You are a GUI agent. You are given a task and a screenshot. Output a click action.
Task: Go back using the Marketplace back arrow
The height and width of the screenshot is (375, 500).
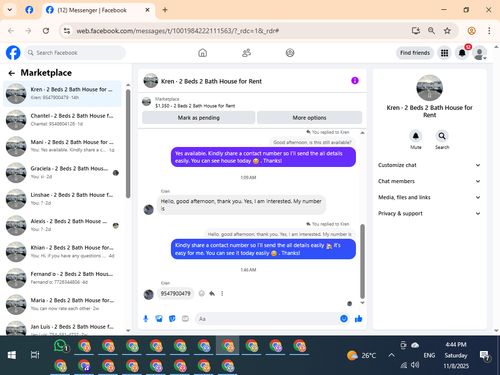[x=12, y=73]
